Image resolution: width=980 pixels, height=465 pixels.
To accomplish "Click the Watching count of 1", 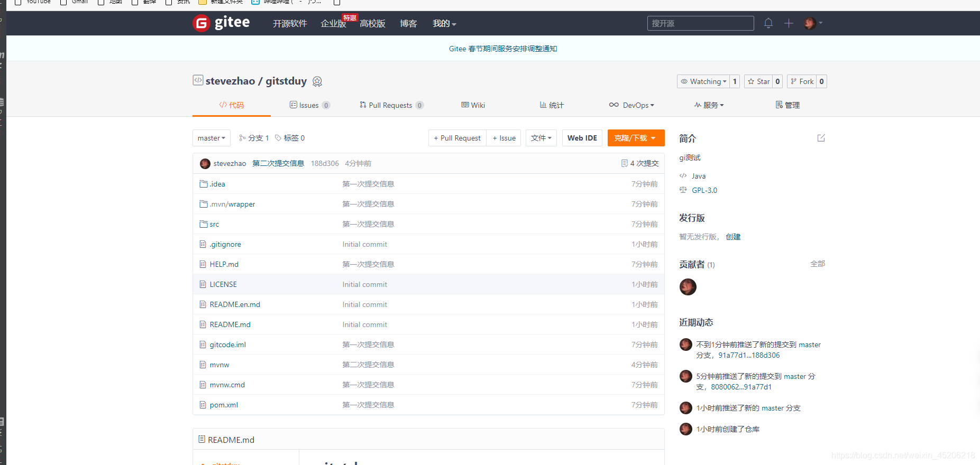I will point(735,81).
